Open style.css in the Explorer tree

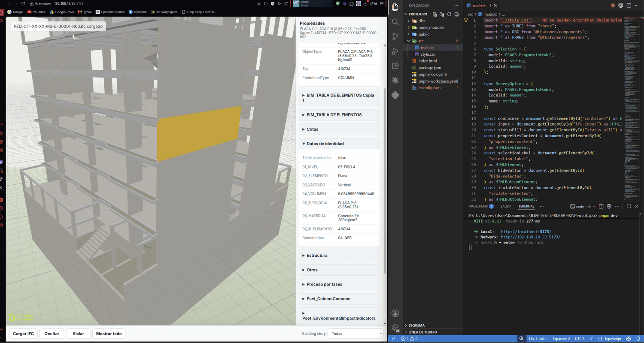pyautogui.click(x=434, y=54)
